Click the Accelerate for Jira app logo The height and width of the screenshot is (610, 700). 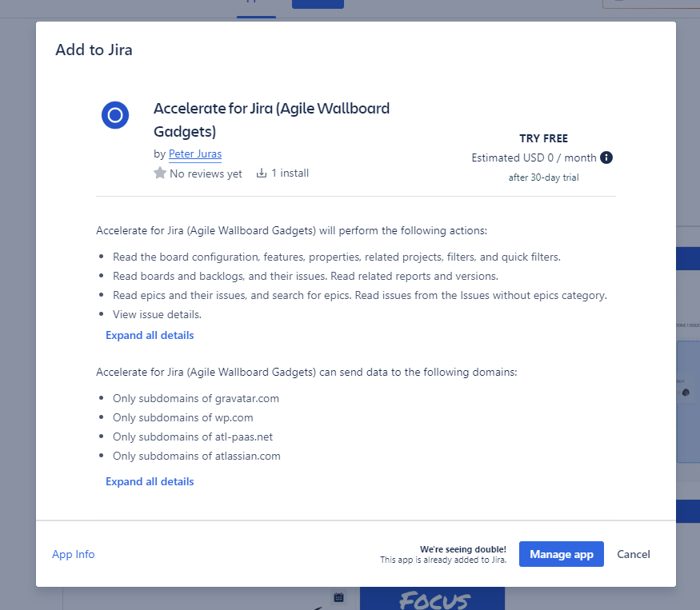115,115
